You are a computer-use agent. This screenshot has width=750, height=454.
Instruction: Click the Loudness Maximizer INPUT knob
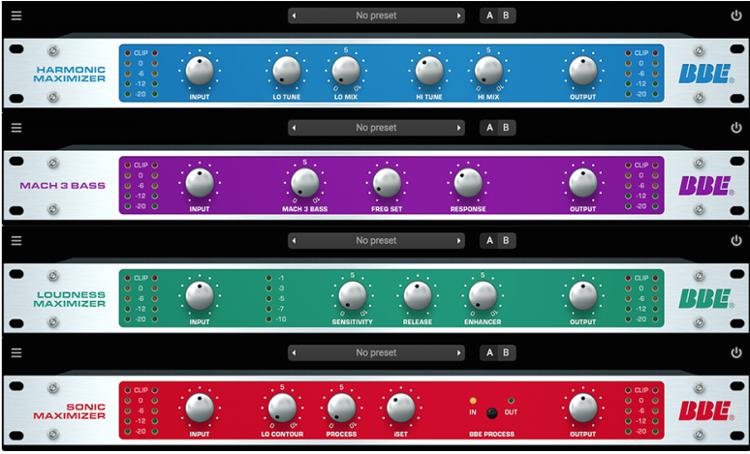[x=199, y=296]
